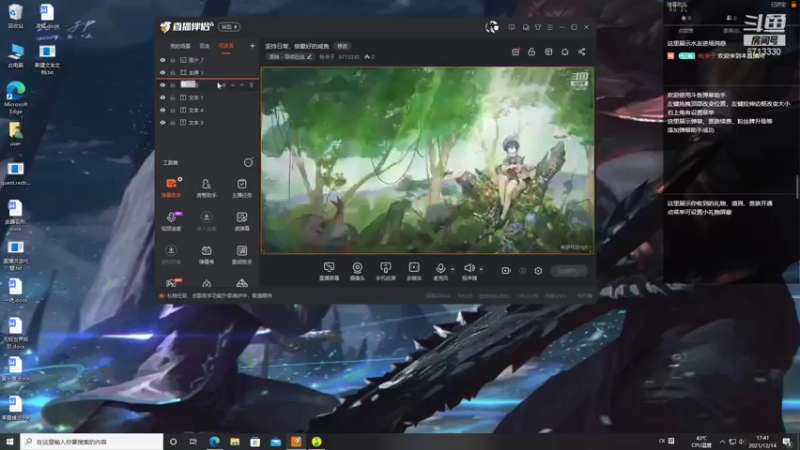Open Microsoft Edge from taskbar
This screenshot has width=800, height=450.
[214, 442]
